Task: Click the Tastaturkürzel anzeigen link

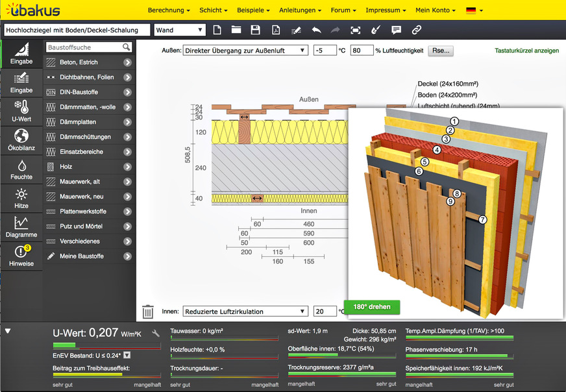Action: pos(526,50)
